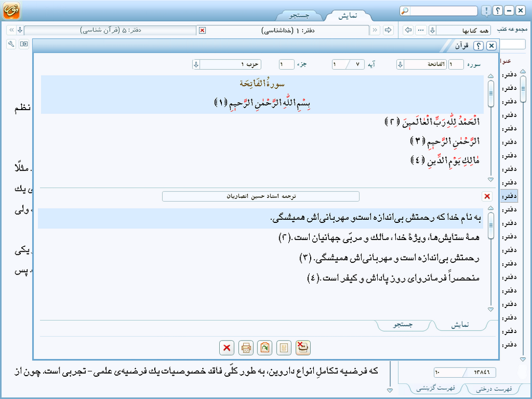Click the down arrow of the main text scrollbar
The image size is (532, 399).
(x=390, y=390)
